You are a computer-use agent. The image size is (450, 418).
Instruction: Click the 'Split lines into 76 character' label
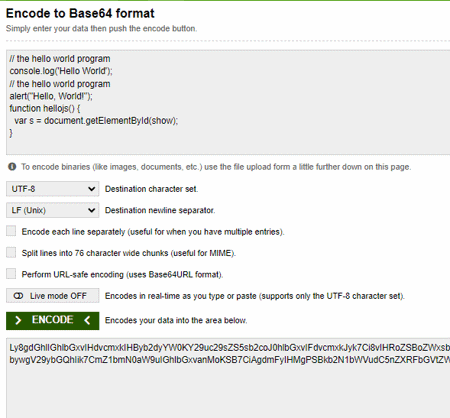pyautogui.click(x=129, y=253)
